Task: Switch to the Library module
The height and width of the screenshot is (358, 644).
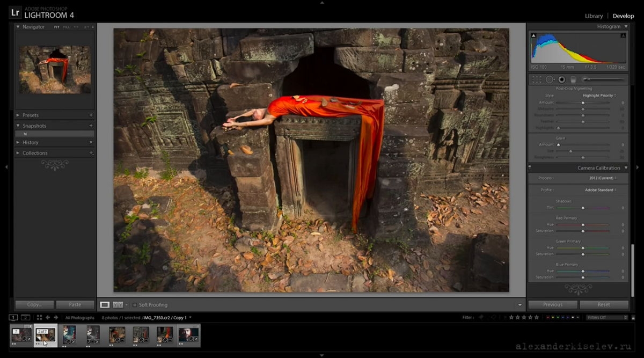Action: 594,16
